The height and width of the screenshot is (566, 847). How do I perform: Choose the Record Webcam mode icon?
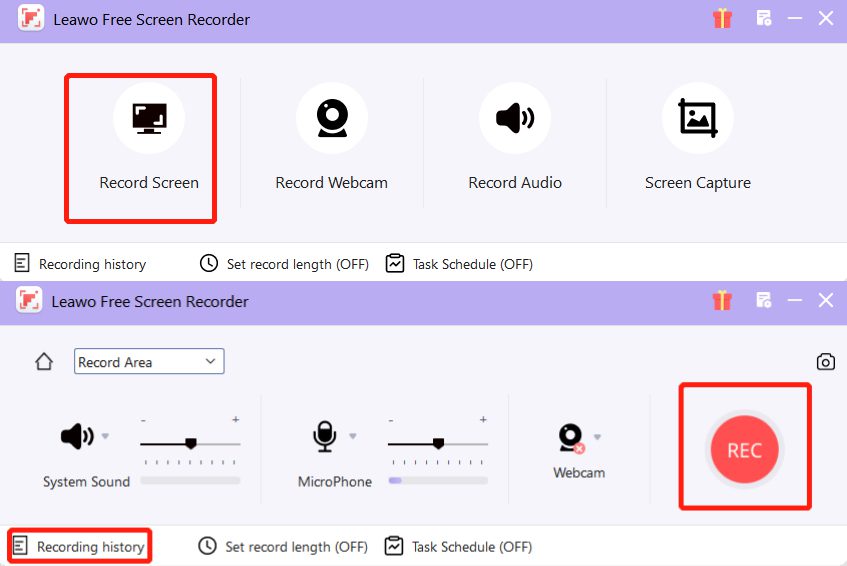coord(331,119)
